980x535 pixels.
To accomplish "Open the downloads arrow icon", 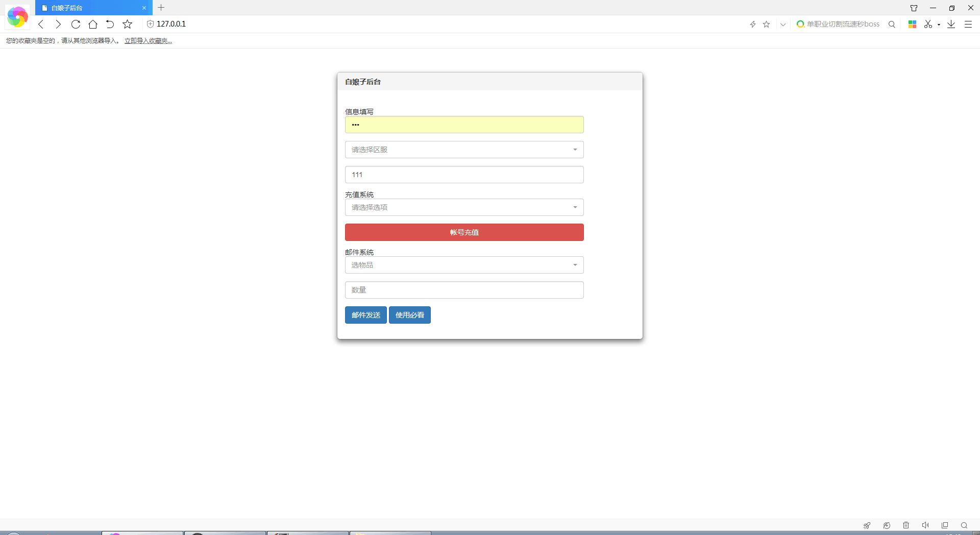I will point(951,24).
